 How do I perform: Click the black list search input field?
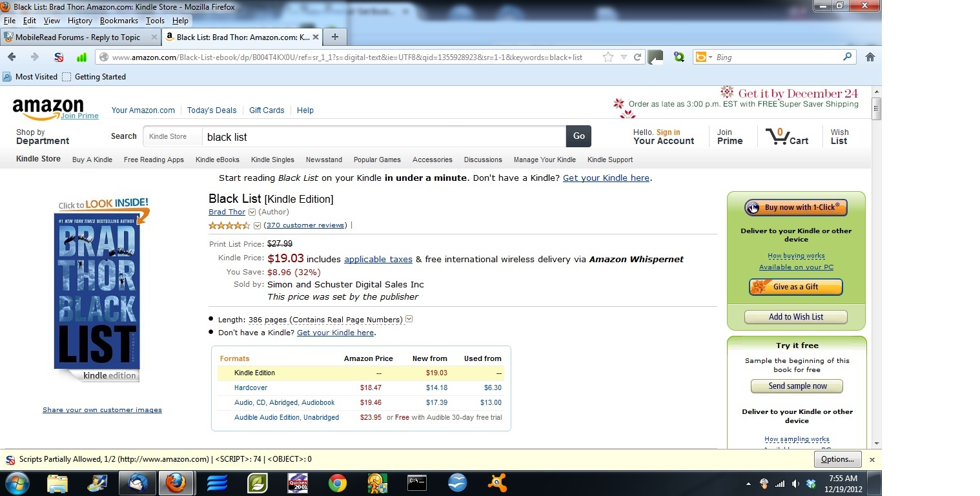(x=384, y=137)
